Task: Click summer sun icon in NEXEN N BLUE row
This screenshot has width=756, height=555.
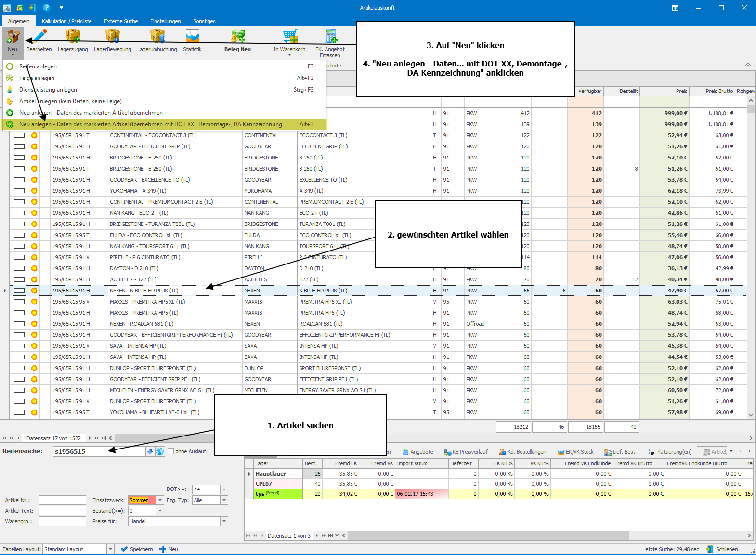Action: [x=34, y=291]
